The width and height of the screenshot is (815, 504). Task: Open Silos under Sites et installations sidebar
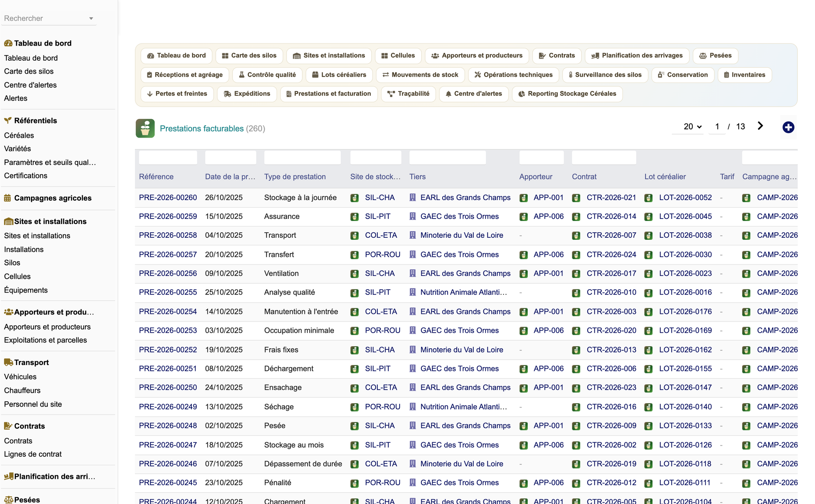(12, 263)
